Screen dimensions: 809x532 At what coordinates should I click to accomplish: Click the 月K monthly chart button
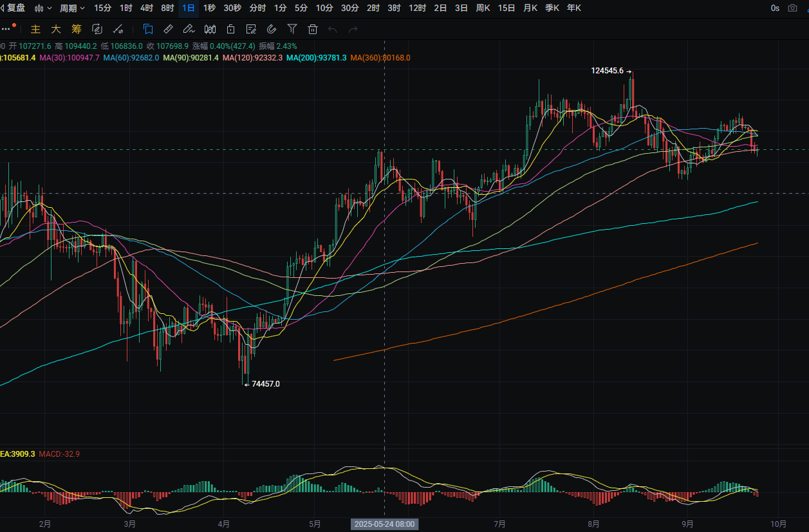[530, 8]
